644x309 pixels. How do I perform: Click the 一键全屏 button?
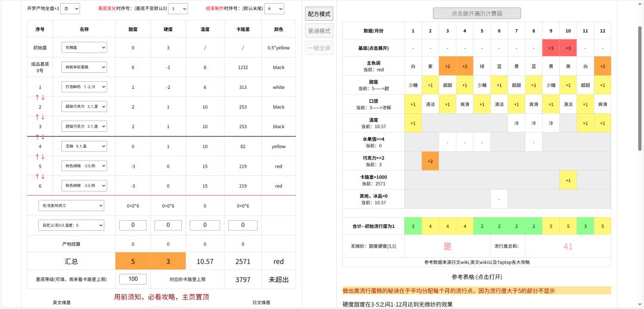[x=319, y=48]
